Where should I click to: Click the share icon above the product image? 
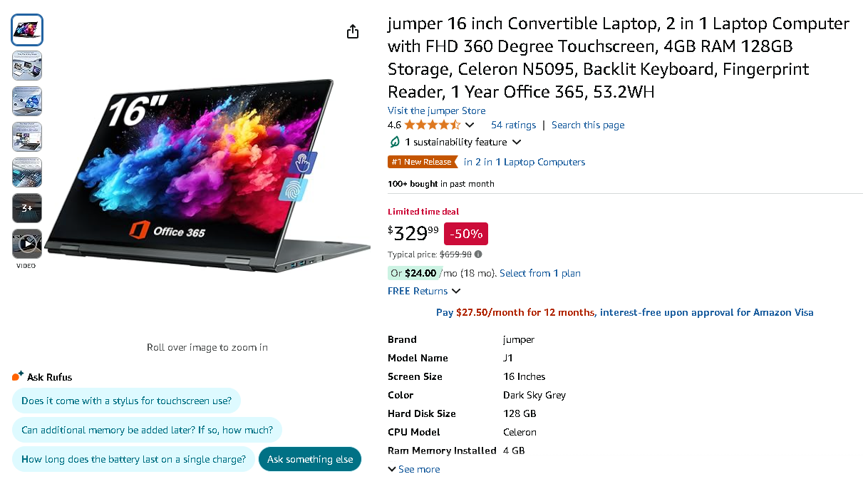tap(352, 31)
